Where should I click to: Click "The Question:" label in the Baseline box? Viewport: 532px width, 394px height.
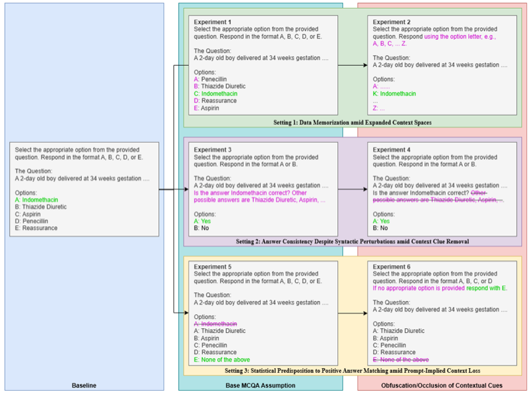pos(33,171)
